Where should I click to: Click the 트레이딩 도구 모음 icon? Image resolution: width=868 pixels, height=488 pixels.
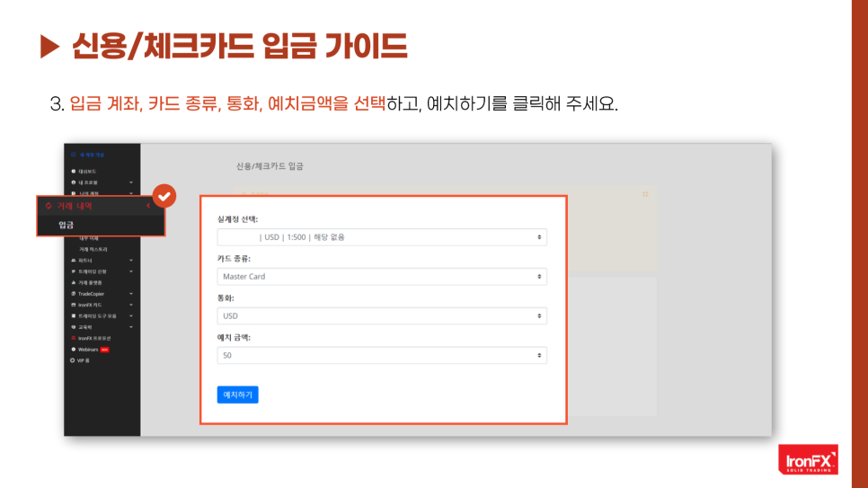pos(73,315)
